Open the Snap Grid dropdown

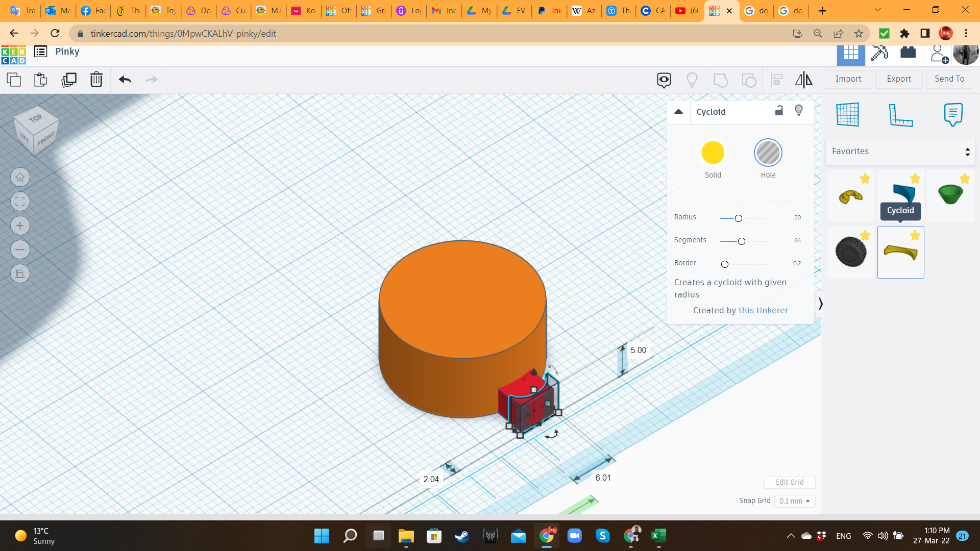(x=794, y=501)
